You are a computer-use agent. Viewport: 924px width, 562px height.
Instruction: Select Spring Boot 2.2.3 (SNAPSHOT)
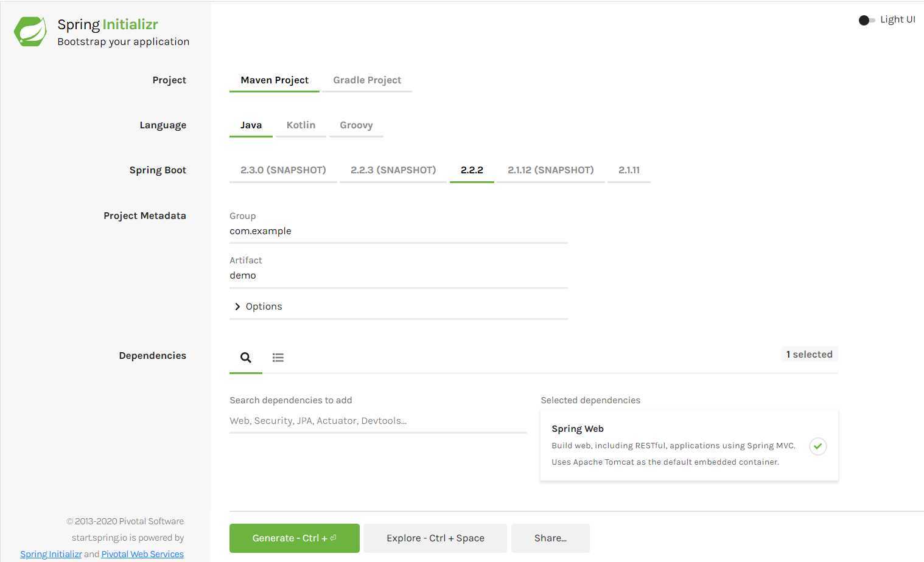[393, 170]
